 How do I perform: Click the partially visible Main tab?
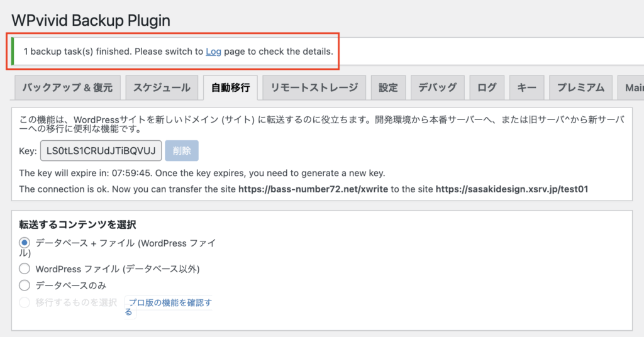coord(631,87)
